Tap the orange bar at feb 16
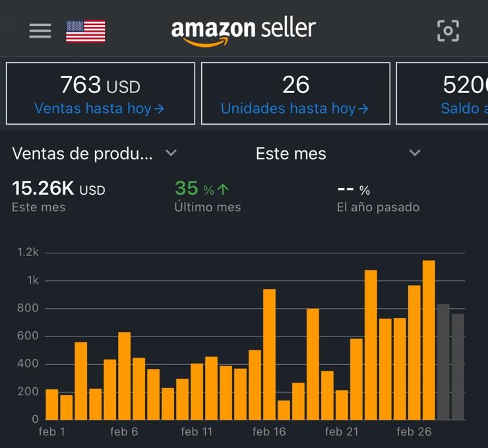 tap(269, 354)
